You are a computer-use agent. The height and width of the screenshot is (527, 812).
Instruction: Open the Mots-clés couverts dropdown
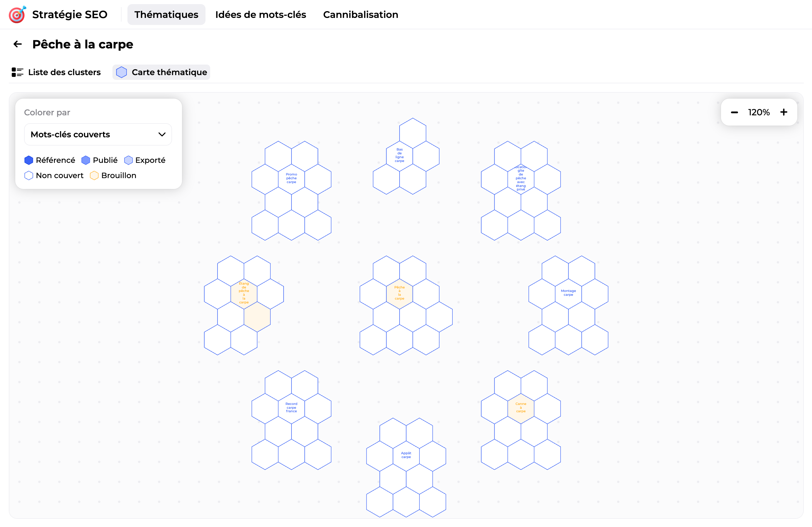tap(98, 134)
